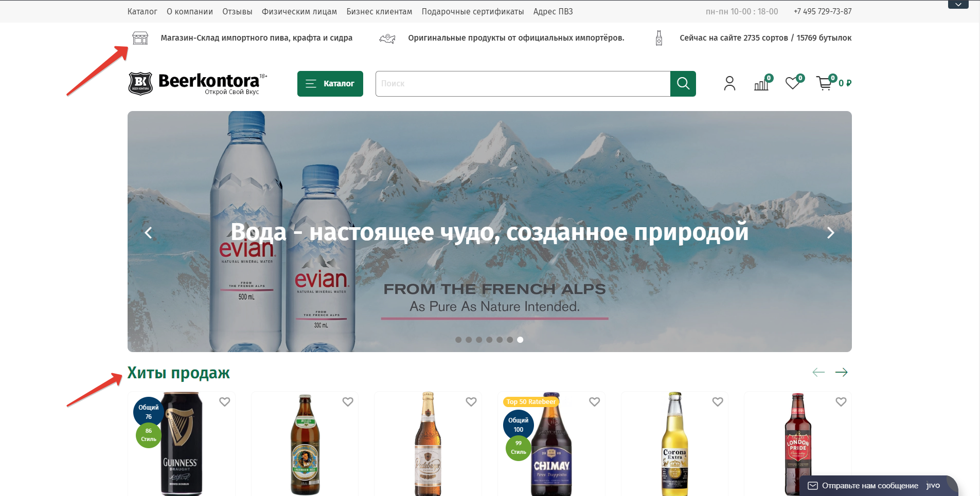Show the next banner slide
The image size is (980, 496).
[830, 233]
